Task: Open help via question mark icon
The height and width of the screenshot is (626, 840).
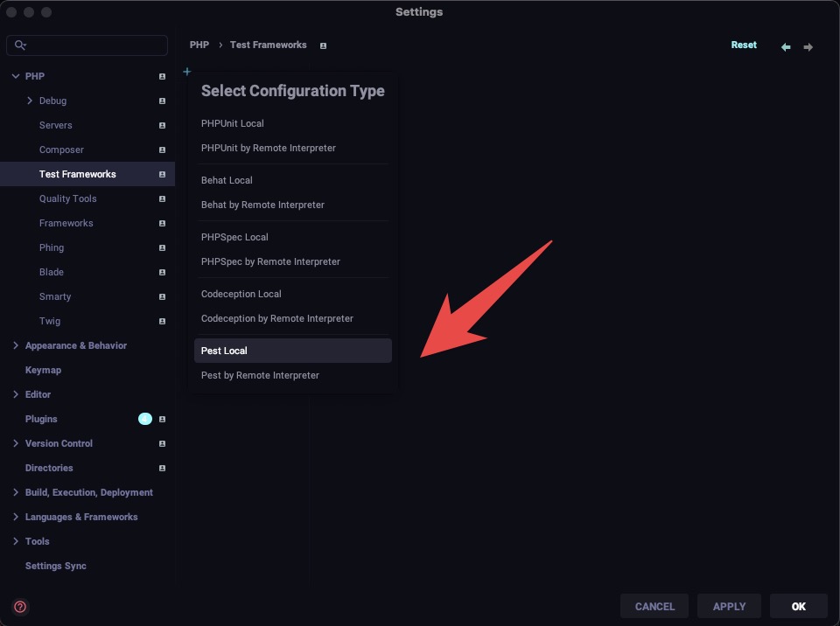Action: coord(20,606)
